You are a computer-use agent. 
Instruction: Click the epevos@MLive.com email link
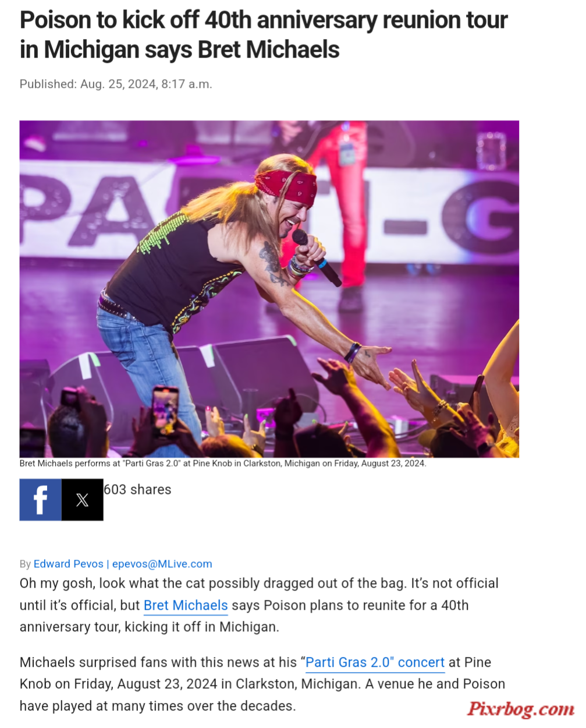162,564
